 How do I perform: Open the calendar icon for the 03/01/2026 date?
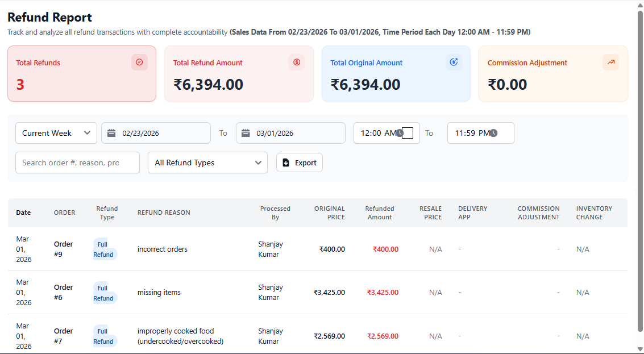click(x=246, y=132)
